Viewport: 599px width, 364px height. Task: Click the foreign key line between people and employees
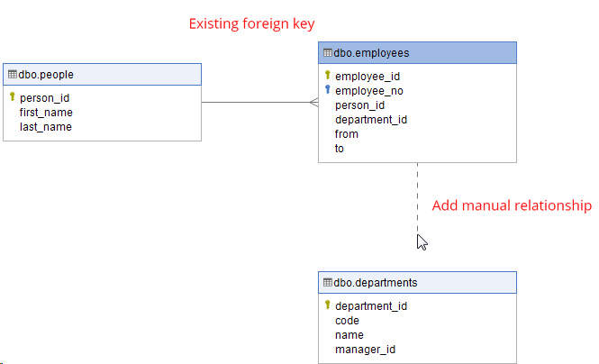[x=257, y=103]
